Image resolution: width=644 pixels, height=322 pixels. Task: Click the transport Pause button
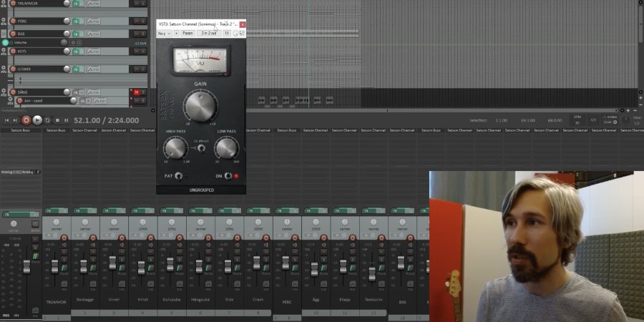(66, 120)
